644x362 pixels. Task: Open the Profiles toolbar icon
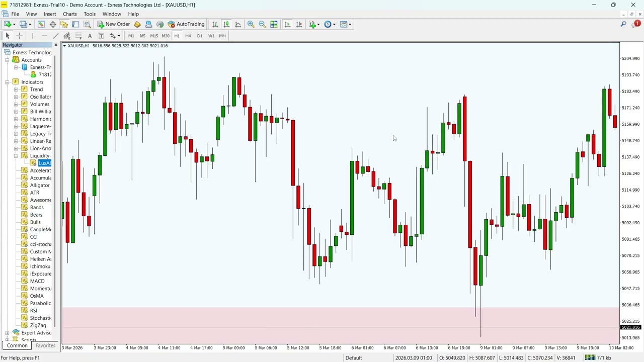click(23, 24)
